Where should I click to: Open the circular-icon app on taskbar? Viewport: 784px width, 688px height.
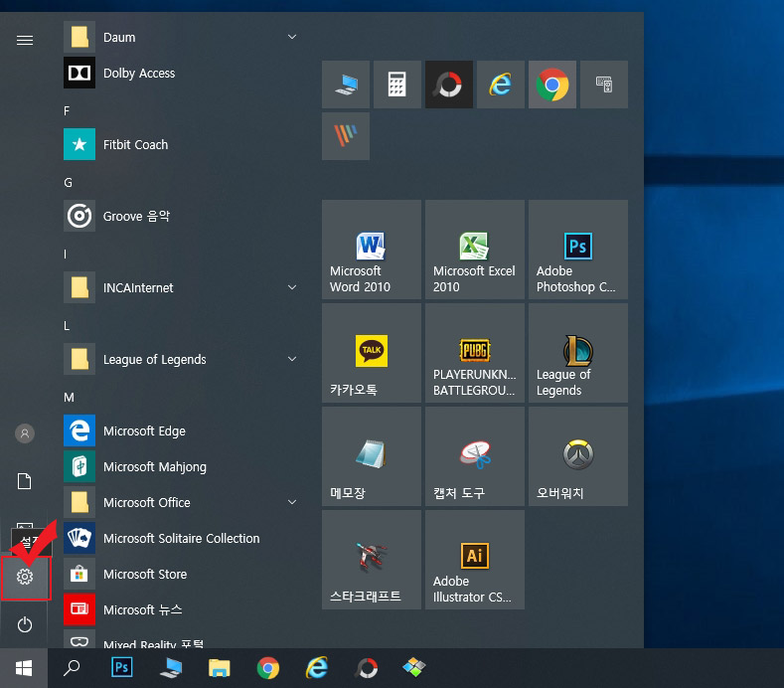(367, 668)
